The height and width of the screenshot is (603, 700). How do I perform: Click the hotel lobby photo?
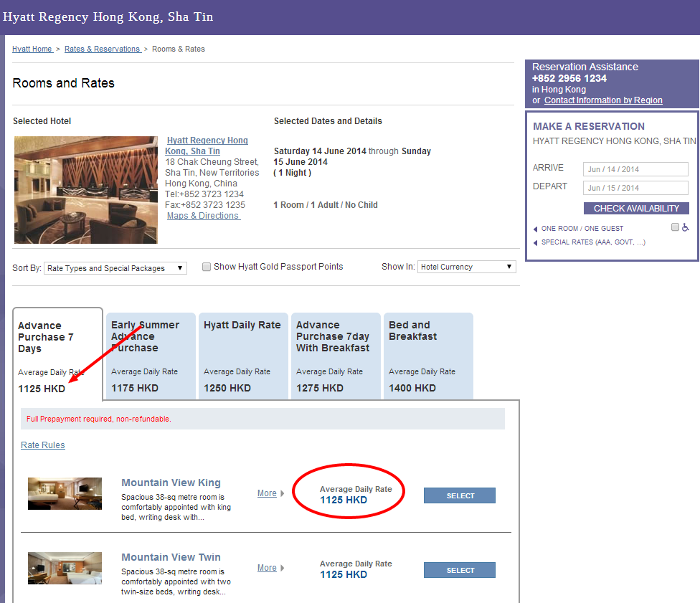[86, 190]
